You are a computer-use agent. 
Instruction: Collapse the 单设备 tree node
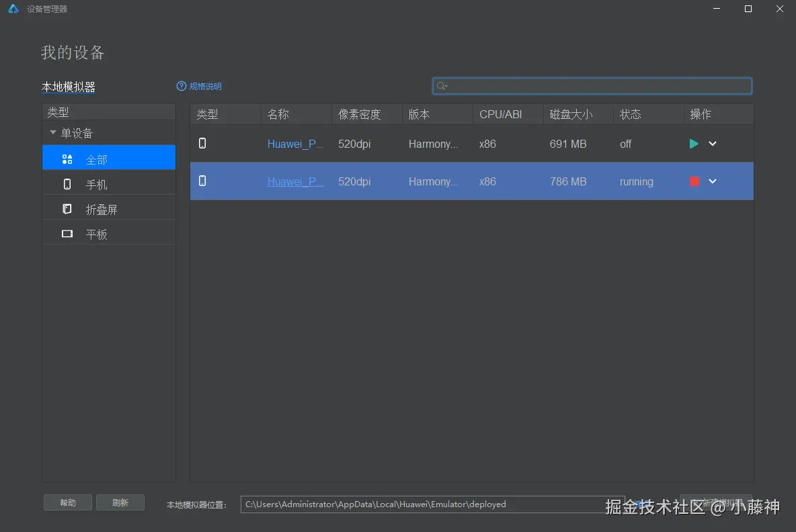coord(53,132)
